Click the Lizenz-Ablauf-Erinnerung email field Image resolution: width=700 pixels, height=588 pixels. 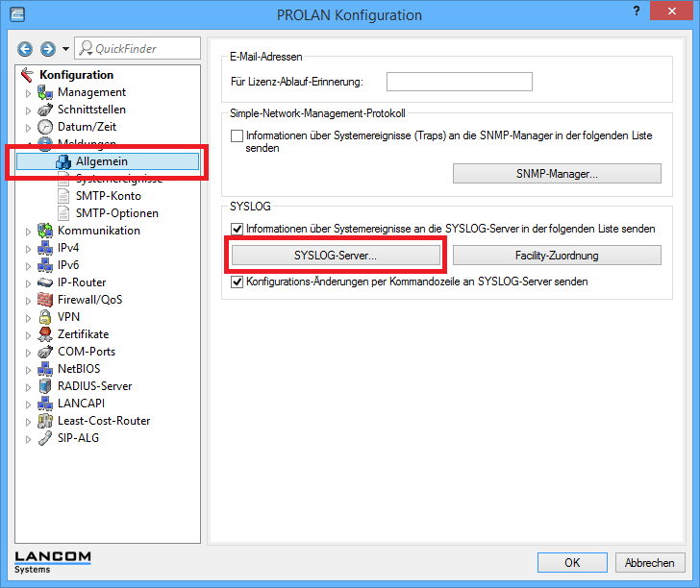click(x=460, y=82)
